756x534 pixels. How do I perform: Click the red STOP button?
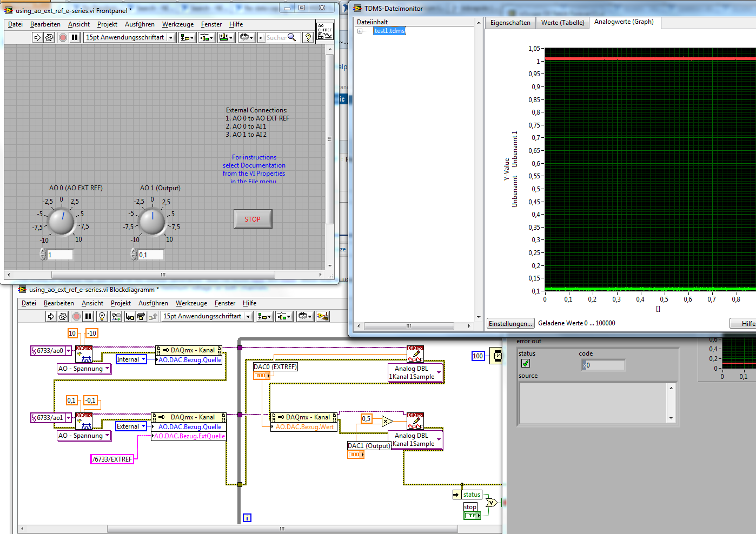coord(253,219)
